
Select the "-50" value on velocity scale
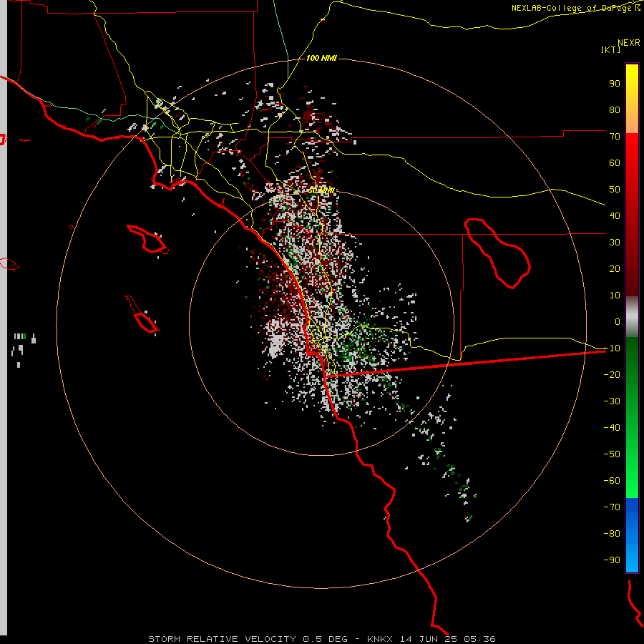pos(612,454)
